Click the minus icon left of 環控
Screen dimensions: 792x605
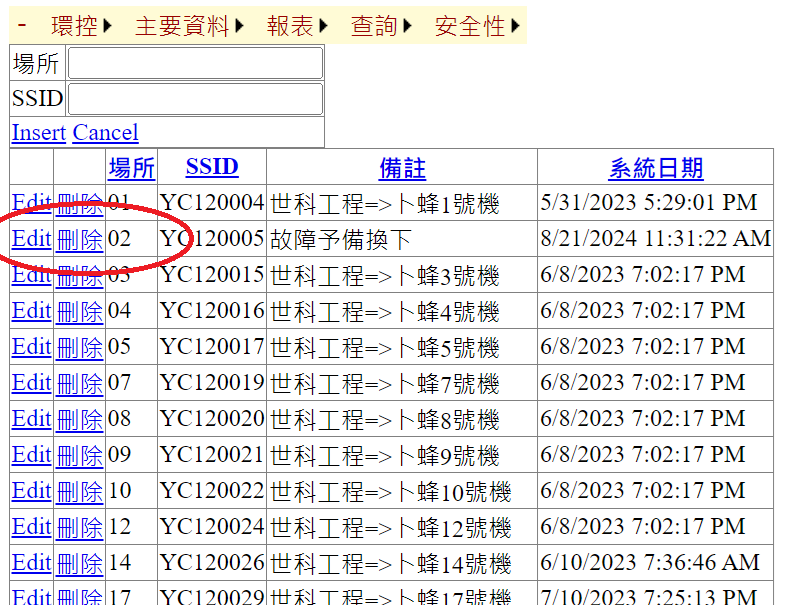pos(23,26)
